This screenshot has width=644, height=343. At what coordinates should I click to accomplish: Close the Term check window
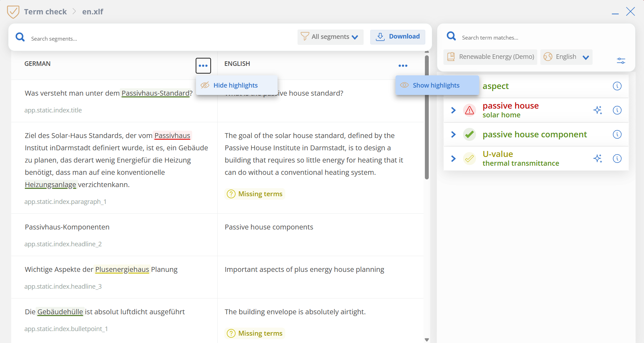click(x=630, y=11)
